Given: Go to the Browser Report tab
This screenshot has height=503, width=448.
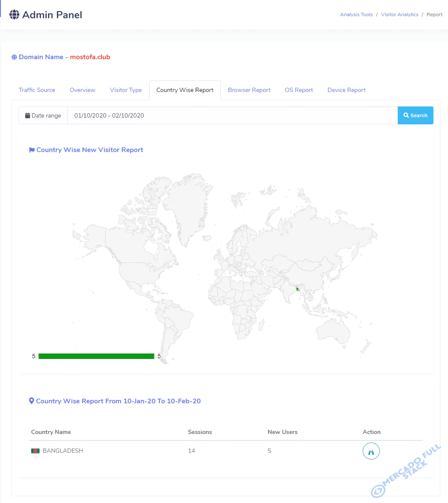Looking at the screenshot, I should 249,90.
